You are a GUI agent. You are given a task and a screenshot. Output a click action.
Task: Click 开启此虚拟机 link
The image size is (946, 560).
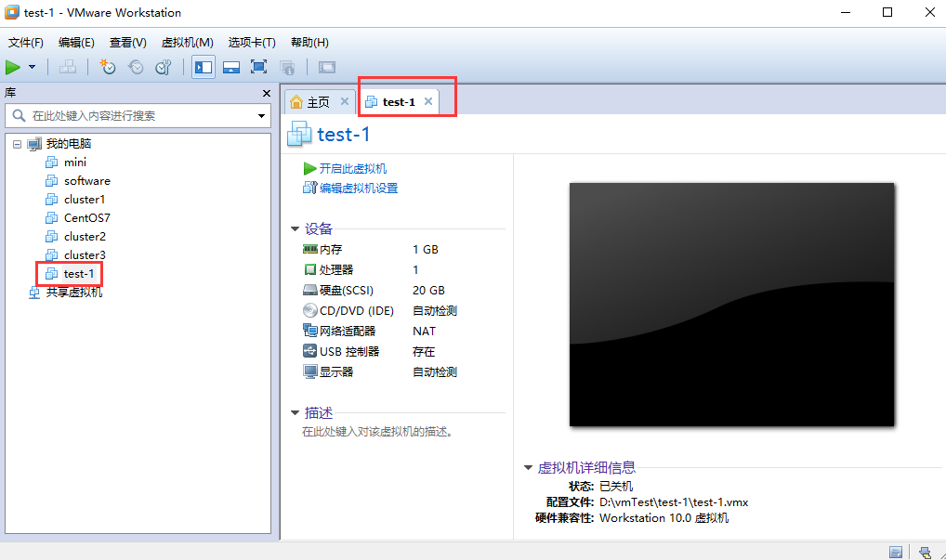353,169
